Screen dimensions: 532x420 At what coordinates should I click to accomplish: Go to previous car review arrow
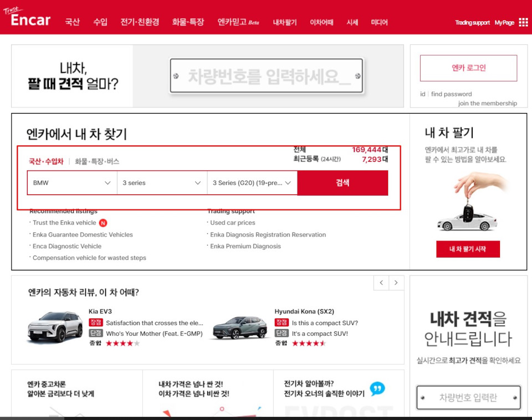click(x=381, y=283)
